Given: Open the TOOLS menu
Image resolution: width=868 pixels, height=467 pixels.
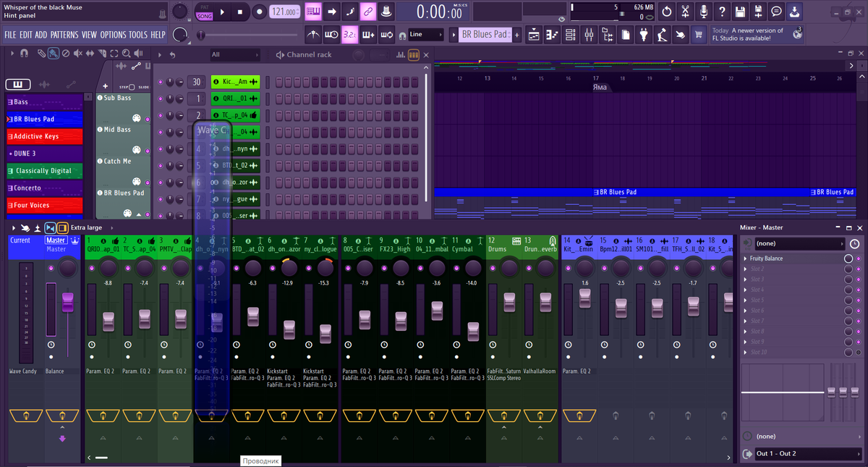Looking at the screenshot, I should click(138, 35).
